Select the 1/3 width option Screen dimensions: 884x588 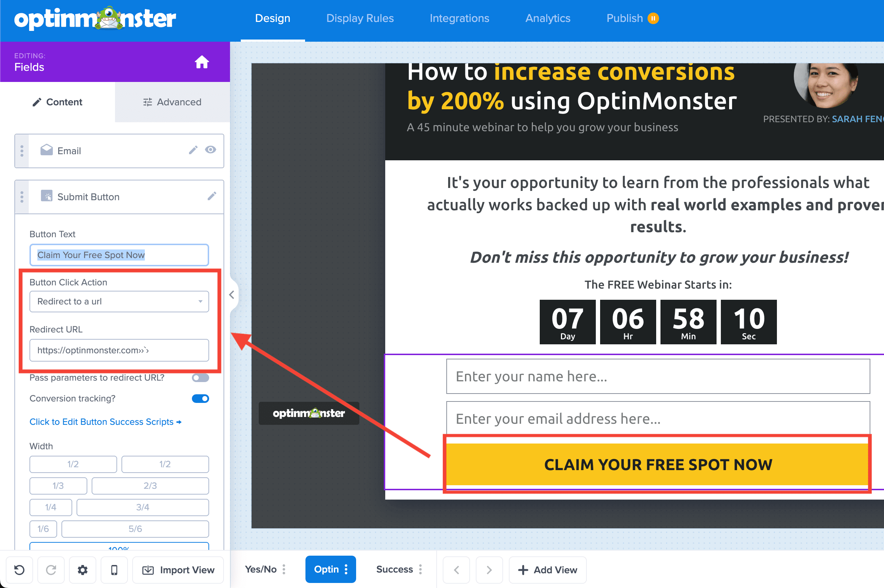[x=58, y=486]
